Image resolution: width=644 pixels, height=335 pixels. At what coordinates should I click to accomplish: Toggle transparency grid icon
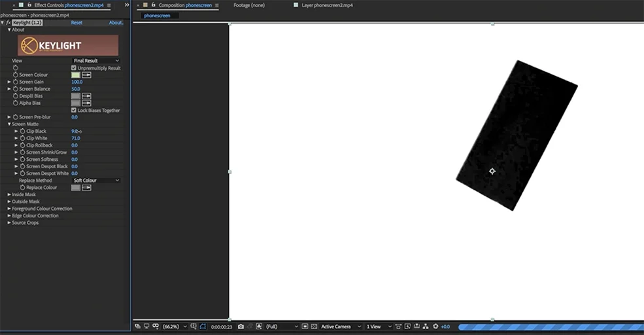[314, 326]
